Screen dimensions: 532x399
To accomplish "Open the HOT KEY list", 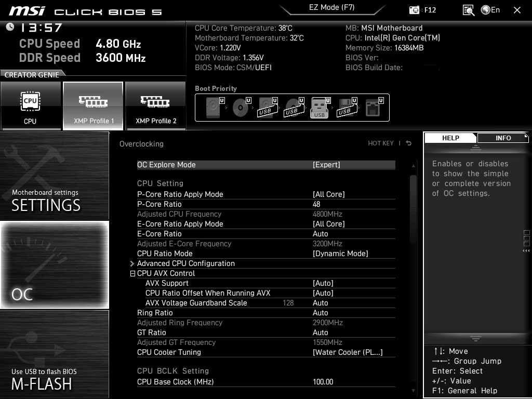I will click(x=381, y=143).
